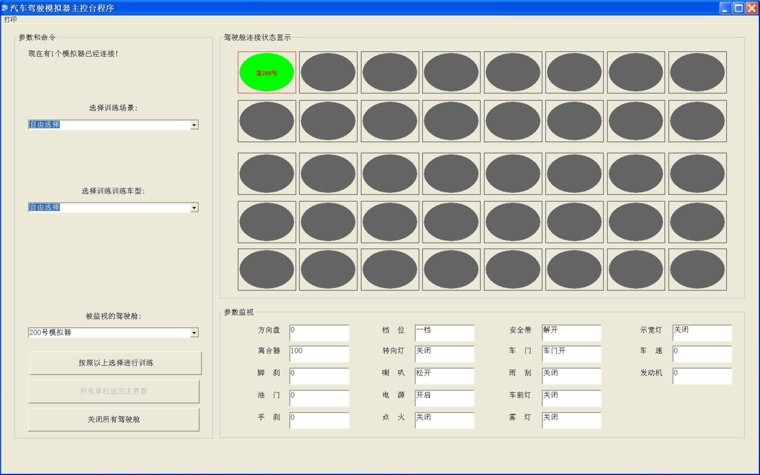
Task: Select first cabin in the bottom row
Action: pos(266,270)
